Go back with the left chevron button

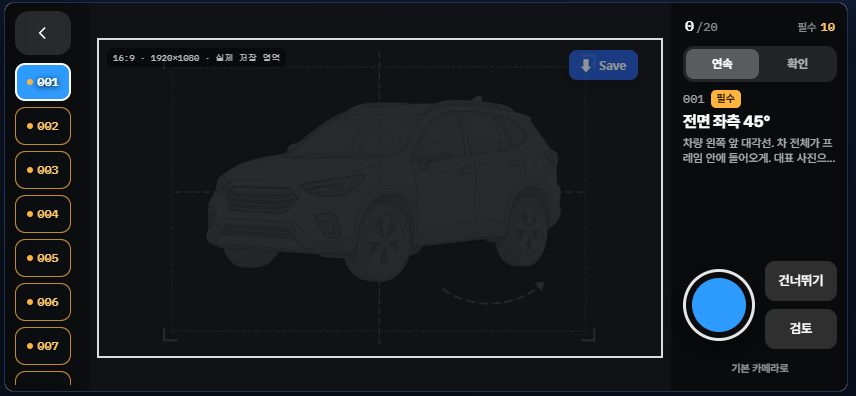[x=43, y=33]
